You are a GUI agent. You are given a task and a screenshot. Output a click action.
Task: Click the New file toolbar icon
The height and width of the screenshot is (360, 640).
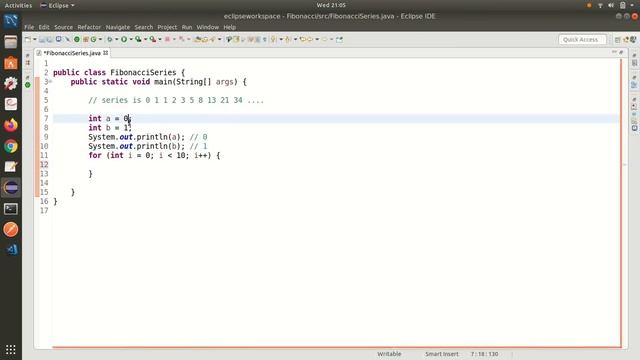(28, 40)
